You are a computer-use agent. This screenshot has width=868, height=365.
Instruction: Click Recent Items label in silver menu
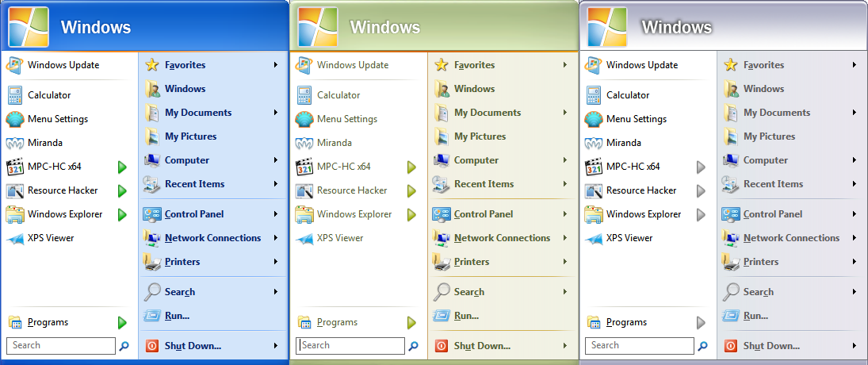[x=773, y=184]
